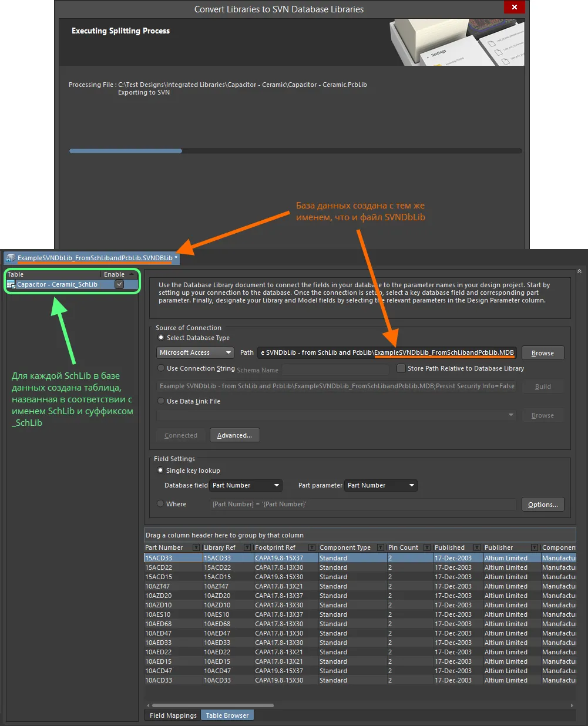Click the conversion progress bar

(x=295, y=151)
